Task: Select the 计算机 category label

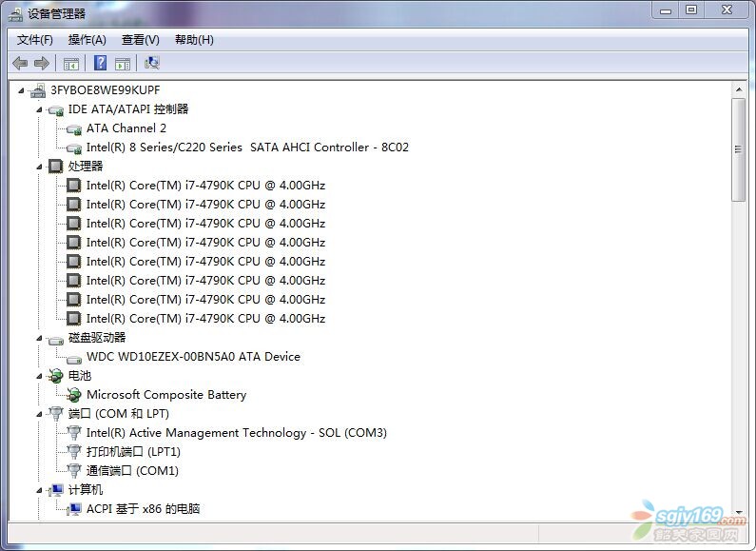Action: [x=86, y=490]
